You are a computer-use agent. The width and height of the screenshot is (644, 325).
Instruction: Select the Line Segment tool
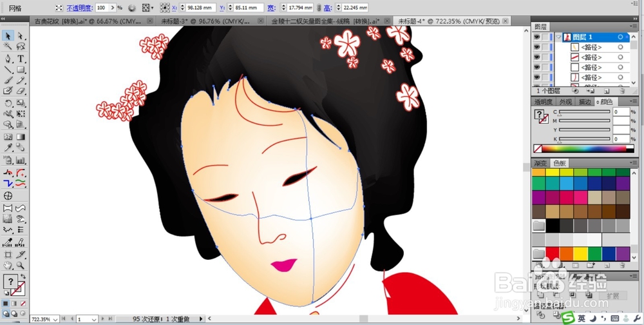(x=8, y=70)
